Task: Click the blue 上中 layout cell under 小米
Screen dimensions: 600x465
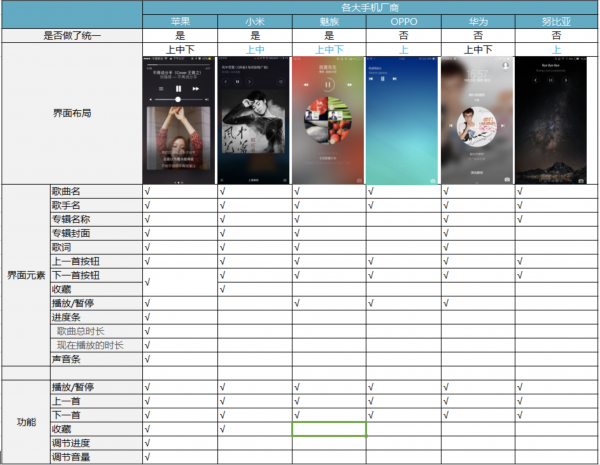Action: 255,50
